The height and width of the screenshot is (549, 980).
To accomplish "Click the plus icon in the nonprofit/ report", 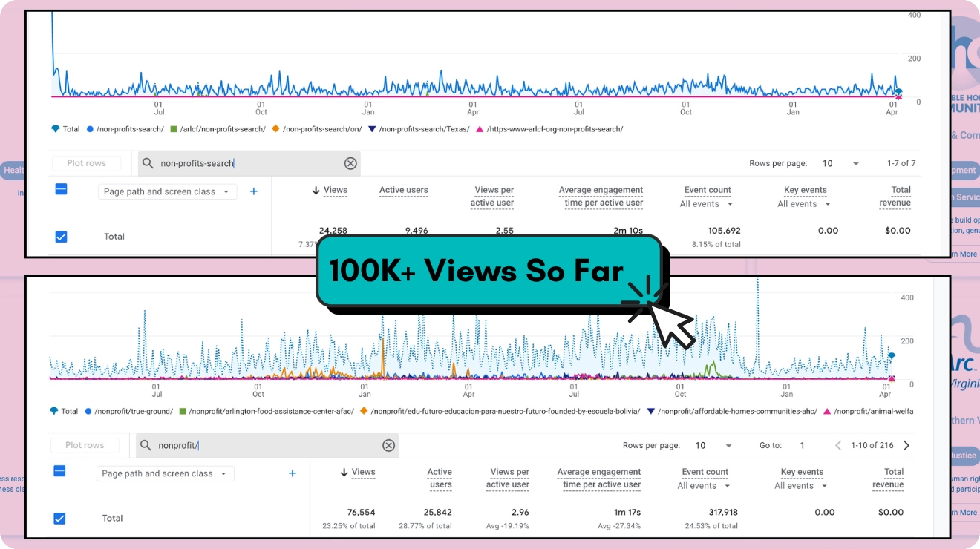I will click(x=293, y=473).
